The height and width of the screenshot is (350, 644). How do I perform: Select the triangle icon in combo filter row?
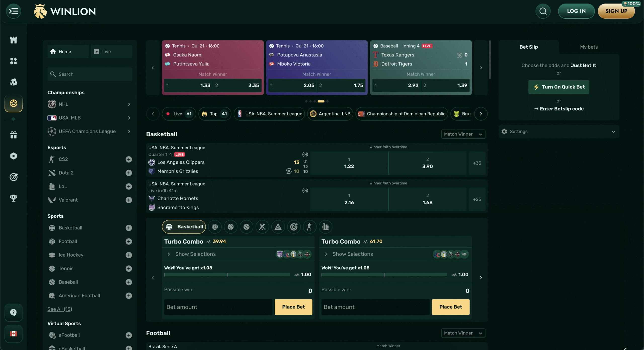click(x=278, y=227)
